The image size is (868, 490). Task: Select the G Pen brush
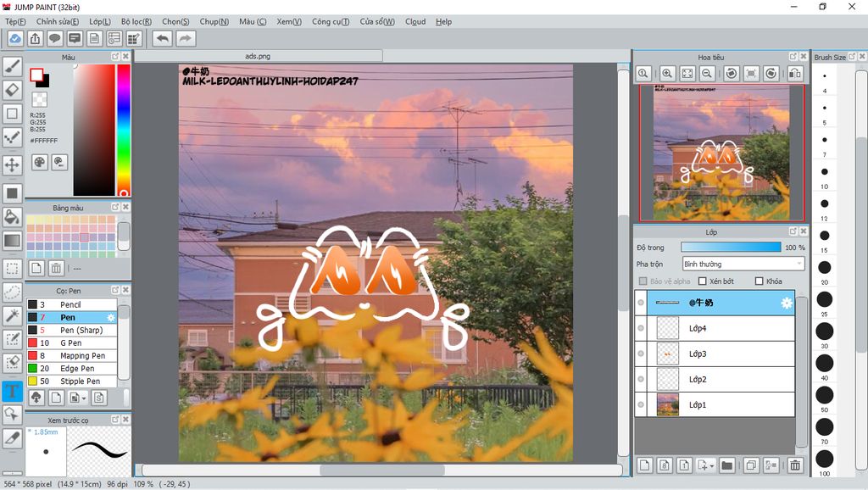[72, 342]
